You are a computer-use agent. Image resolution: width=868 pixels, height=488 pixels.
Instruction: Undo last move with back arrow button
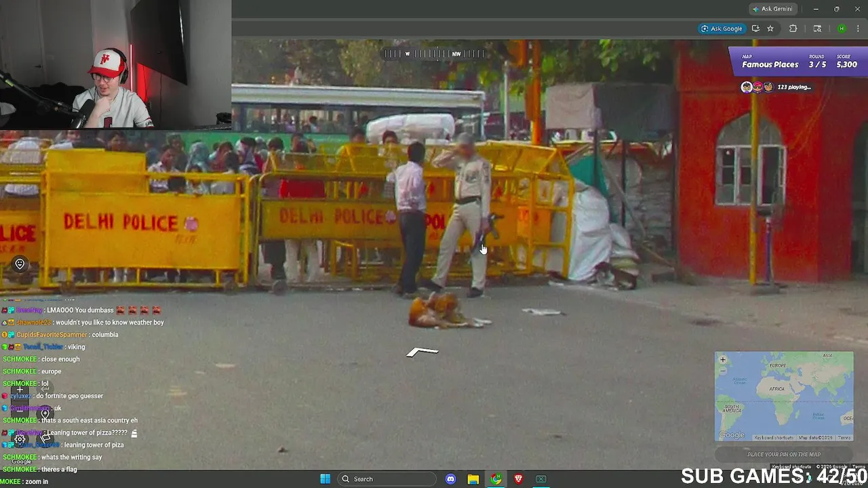(x=45, y=390)
